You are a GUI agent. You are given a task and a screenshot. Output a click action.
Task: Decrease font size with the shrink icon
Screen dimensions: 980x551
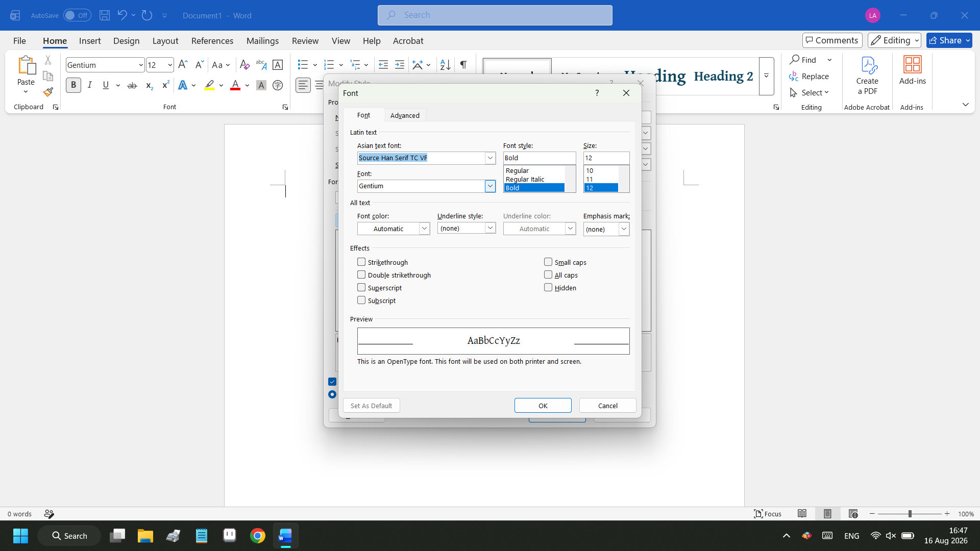pos(199,65)
